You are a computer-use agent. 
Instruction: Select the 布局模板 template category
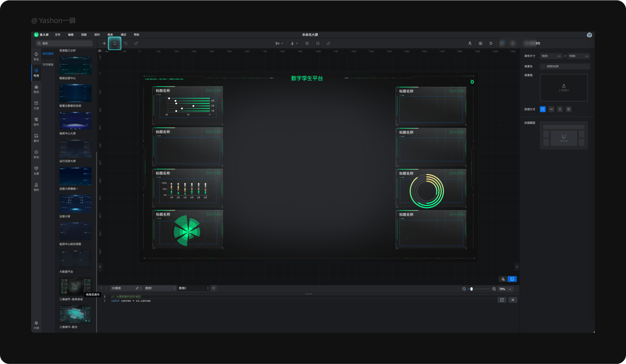pos(48,65)
